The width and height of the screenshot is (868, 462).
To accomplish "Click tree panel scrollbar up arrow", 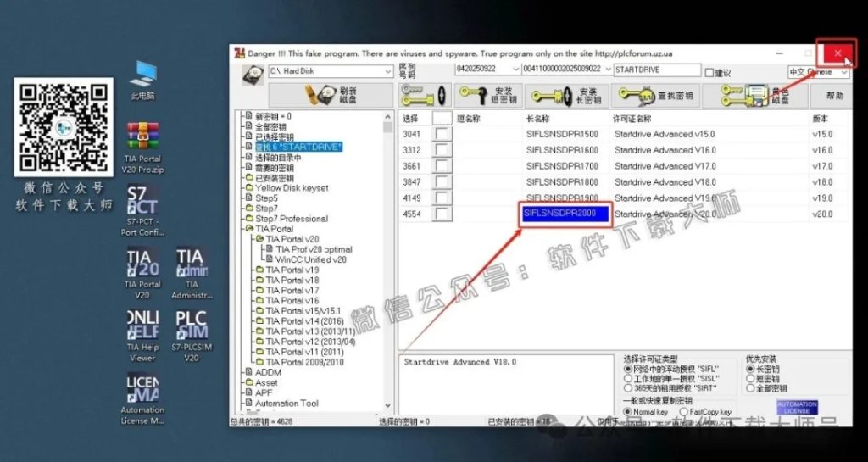I will coord(387,116).
